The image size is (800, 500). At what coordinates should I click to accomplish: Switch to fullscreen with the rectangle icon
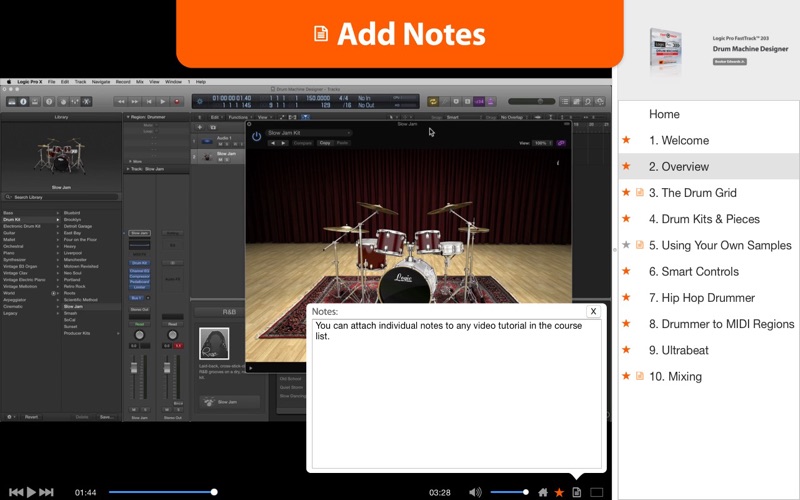coord(596,492)
